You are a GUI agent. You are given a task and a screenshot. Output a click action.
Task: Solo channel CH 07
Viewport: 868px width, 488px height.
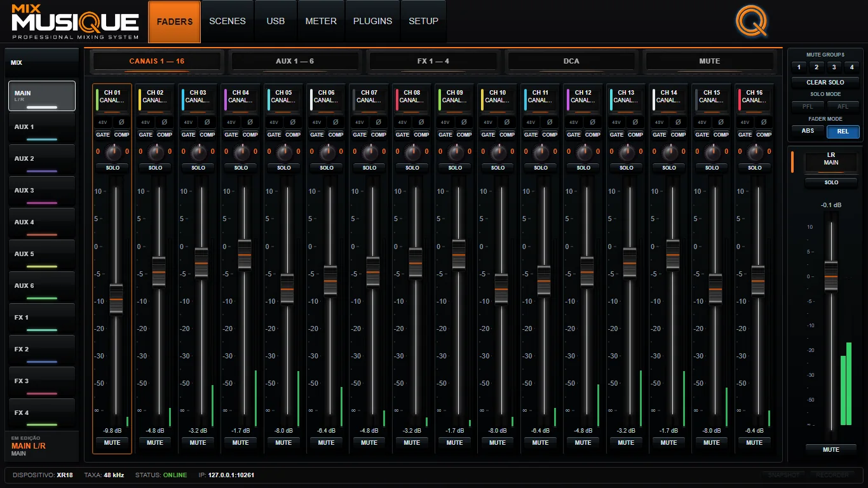[369, 168]
